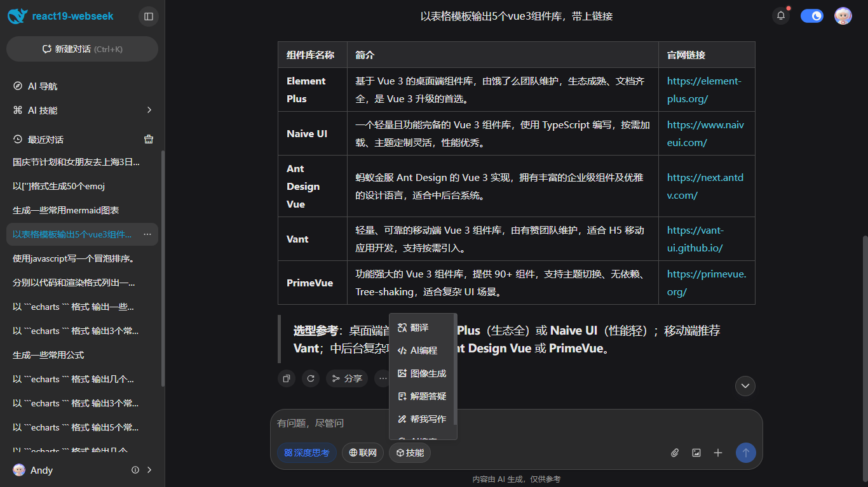Open the link https://next.antdv.com/
The width and height of the screenshot is (868, 487).
(705, 186)
